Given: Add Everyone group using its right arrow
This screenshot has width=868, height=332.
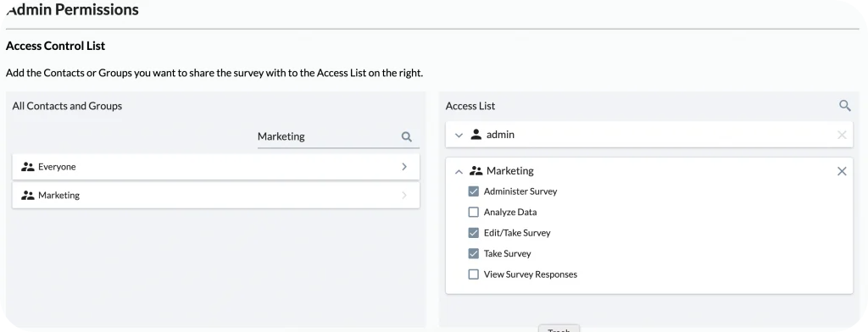Looking at the screenshot, I should coord(404,167).
